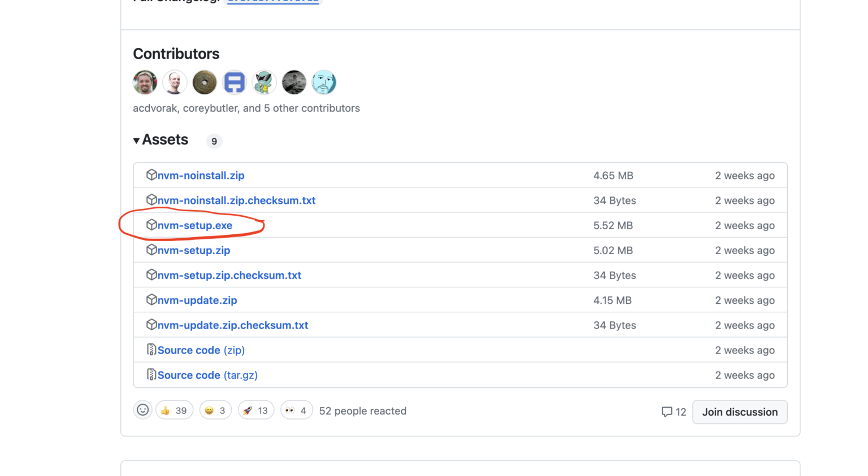Download nvm-setup.zip

(x=194, y=250)
